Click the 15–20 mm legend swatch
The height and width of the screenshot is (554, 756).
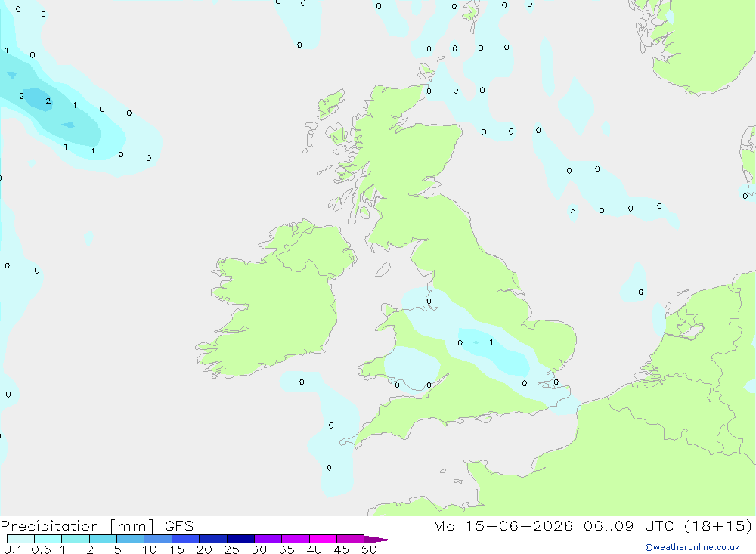point(186,539)
